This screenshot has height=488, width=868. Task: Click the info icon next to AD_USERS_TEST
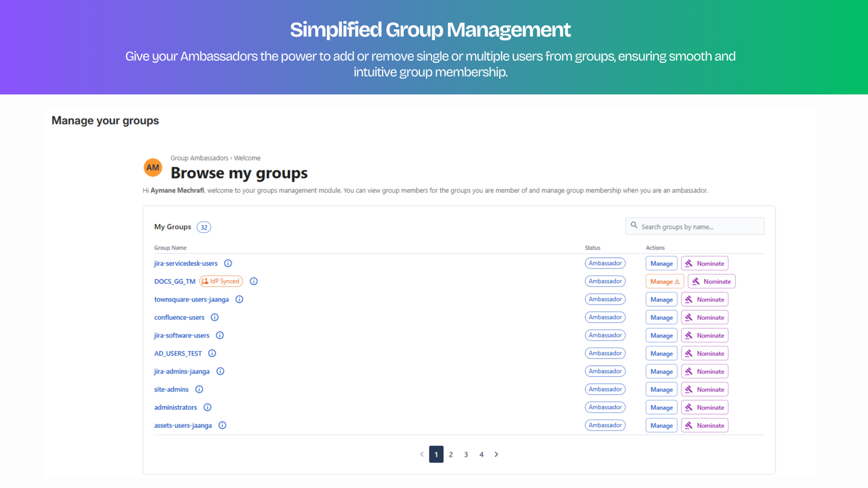pyautogui.click(x=212, y=353)
